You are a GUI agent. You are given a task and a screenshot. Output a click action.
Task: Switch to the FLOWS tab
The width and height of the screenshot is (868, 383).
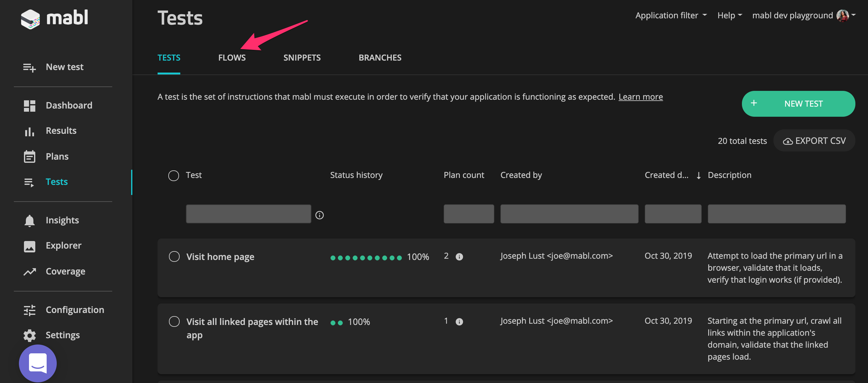(x=231, y=58)
